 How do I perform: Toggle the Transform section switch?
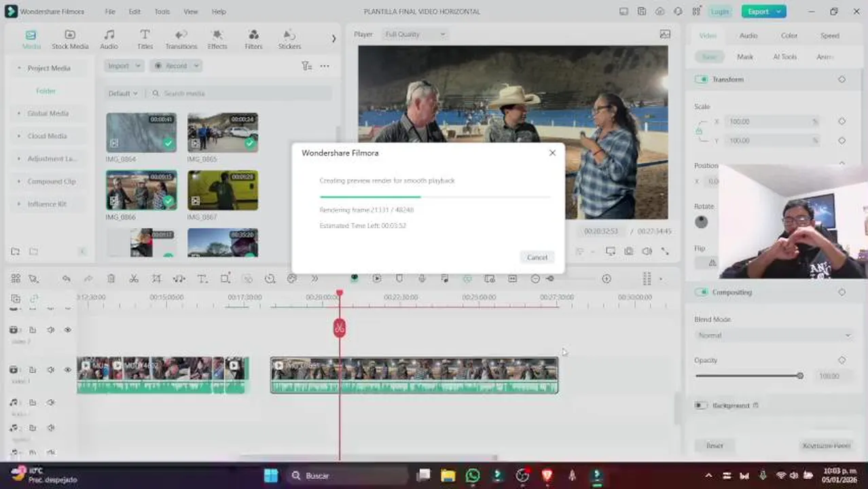click(701, 79)
